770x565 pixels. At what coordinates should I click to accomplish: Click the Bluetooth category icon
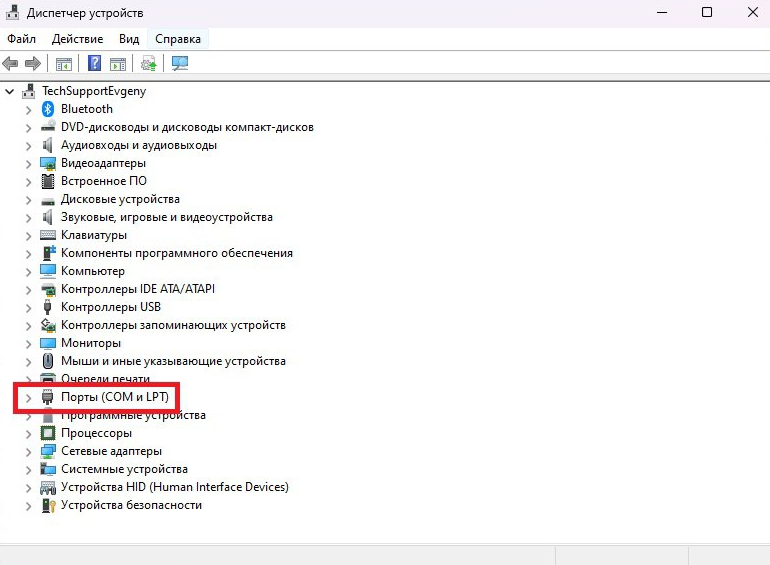[48, 109]
